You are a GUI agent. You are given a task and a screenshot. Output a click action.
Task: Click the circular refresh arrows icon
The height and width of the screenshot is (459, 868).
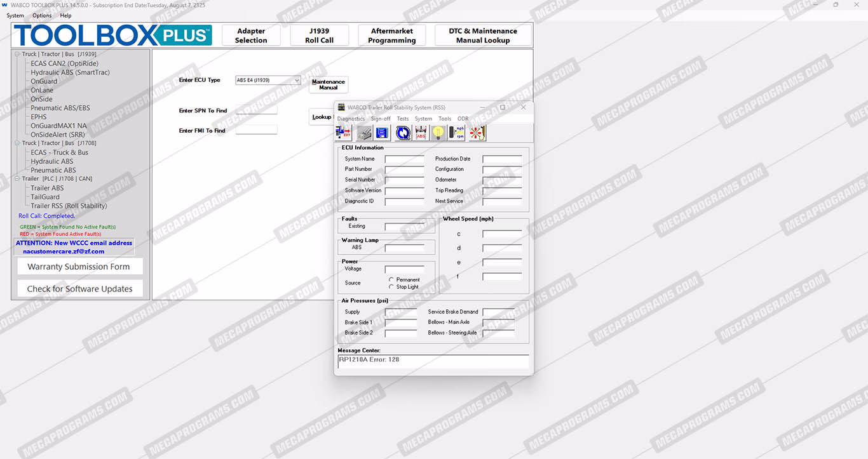[403, 133]
